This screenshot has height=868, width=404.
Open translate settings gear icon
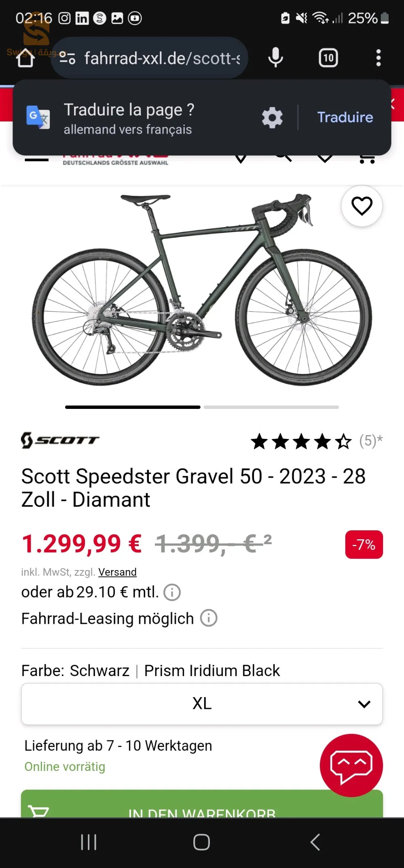[272, 118]
